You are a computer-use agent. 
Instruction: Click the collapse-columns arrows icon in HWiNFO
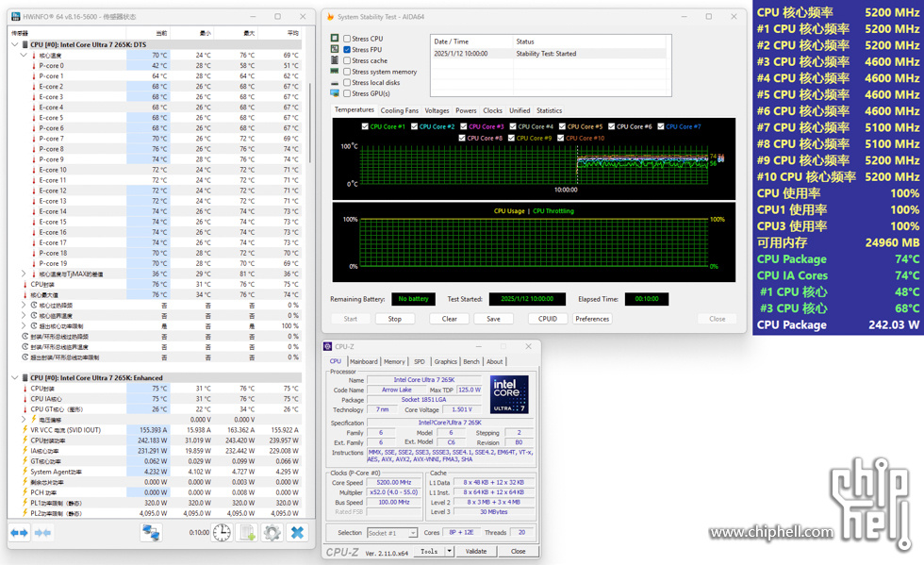[42, 533]
